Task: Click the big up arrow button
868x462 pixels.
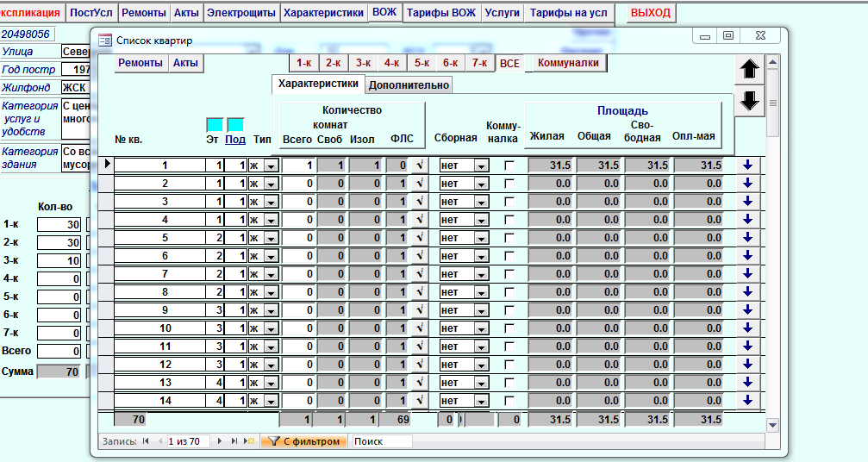Action: 750,69
